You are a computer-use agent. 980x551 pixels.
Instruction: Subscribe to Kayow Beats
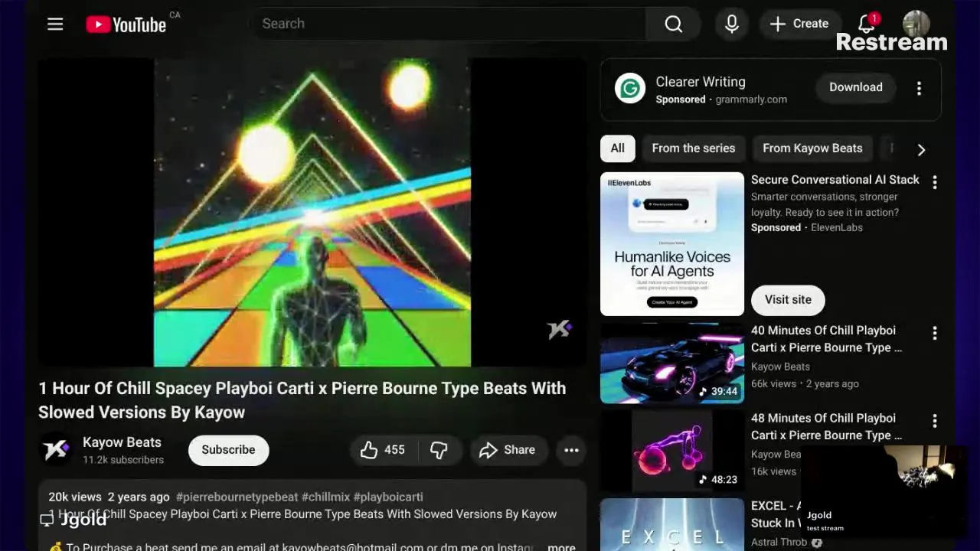228,450
